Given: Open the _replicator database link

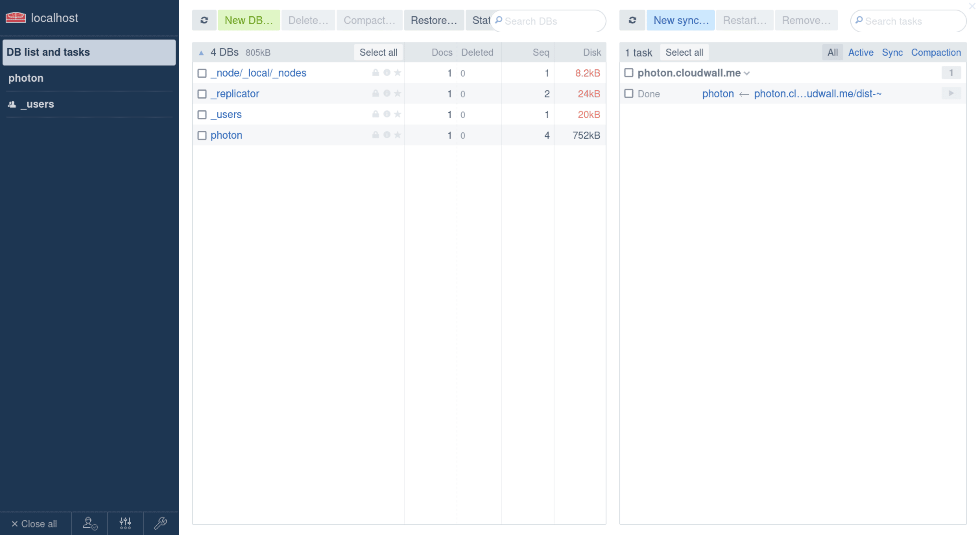Looking at the screenshot, I should click(x=235, y=94).
